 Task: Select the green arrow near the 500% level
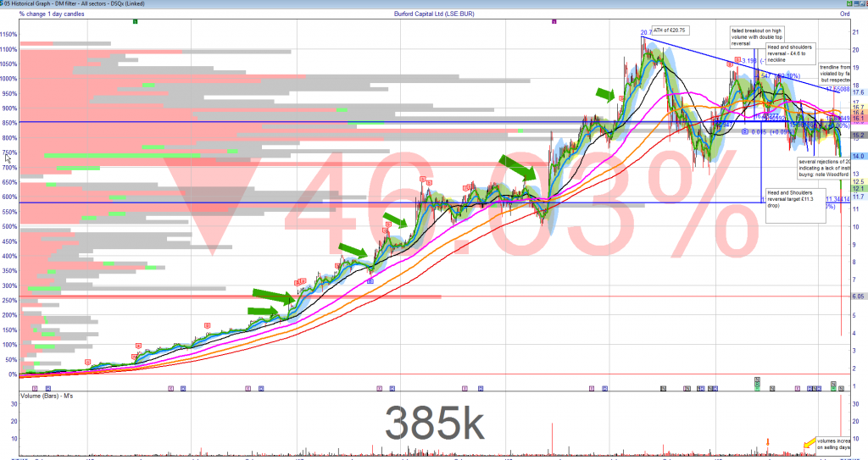[x=396, y=222]
